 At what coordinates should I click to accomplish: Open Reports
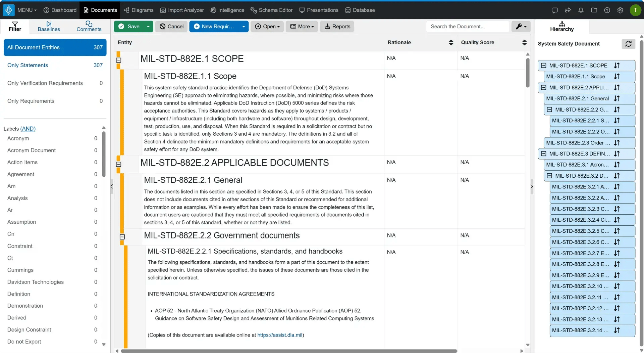point(337,27)
